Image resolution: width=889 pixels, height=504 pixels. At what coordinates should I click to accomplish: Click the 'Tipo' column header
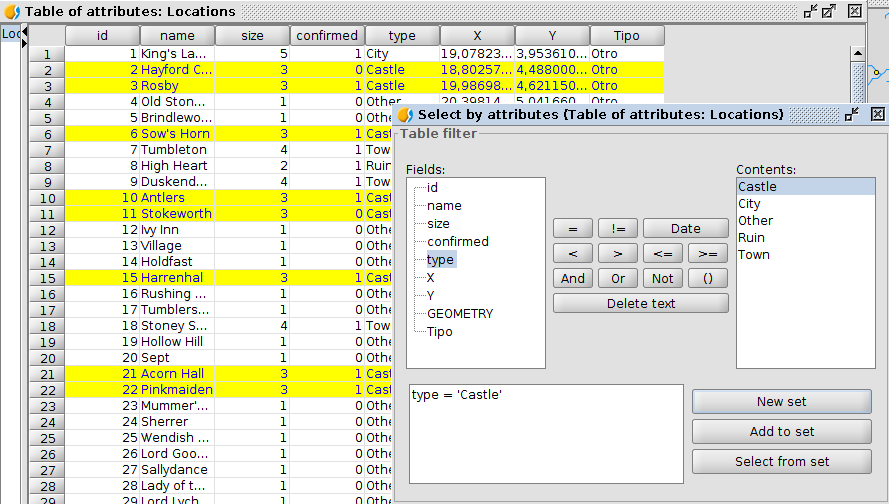point(626,36)
